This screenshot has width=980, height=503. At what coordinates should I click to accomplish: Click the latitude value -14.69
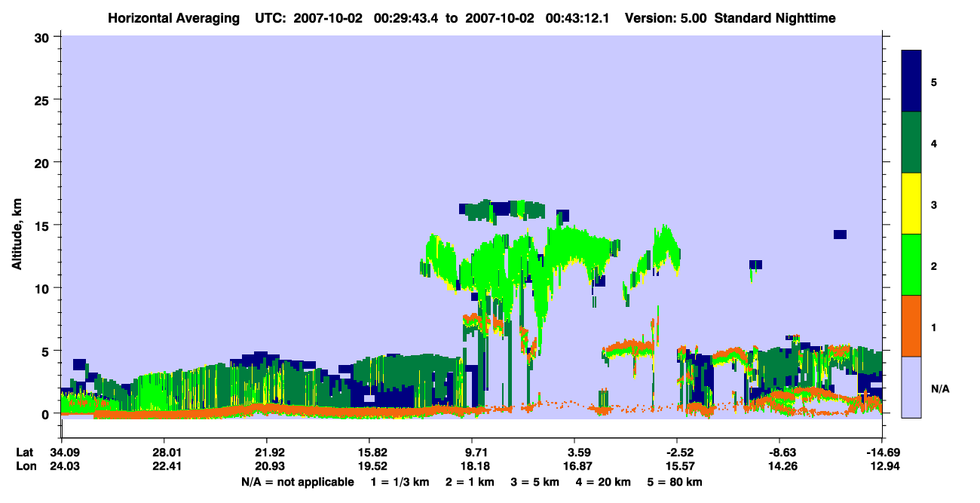coord(882,452)
